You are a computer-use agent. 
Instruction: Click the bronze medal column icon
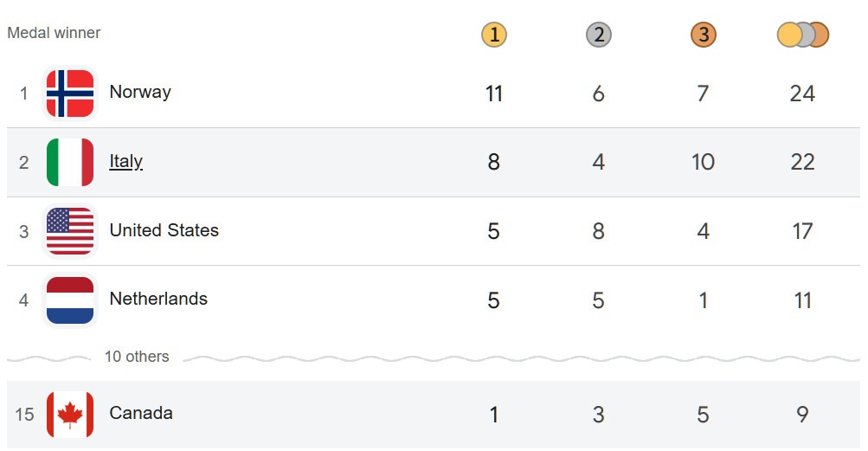point(703,35)
